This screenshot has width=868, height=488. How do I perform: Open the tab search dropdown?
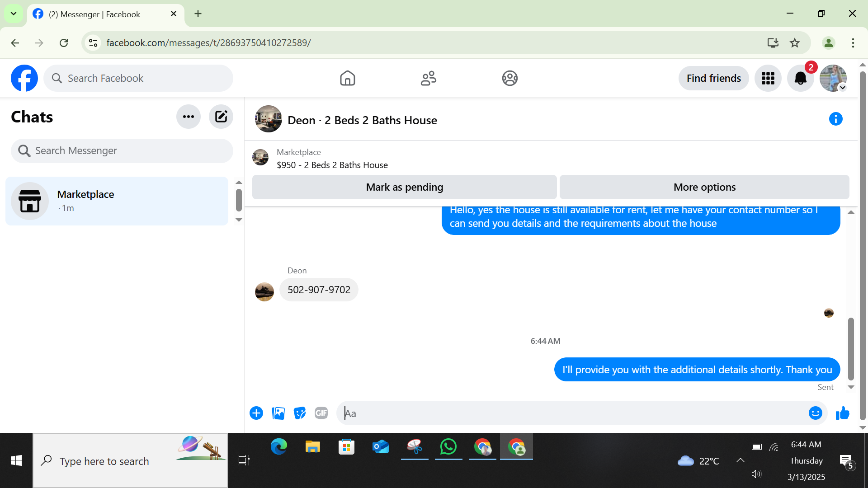point(14,14)
